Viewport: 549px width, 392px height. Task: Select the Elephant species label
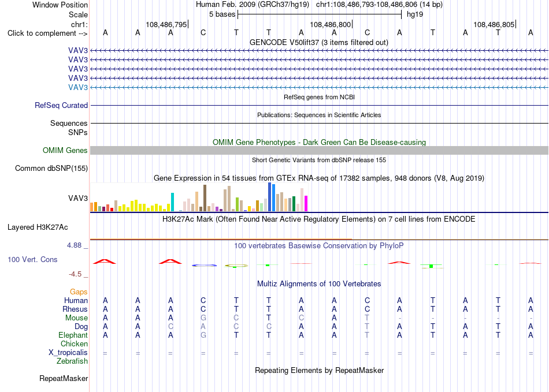(73, 335)
